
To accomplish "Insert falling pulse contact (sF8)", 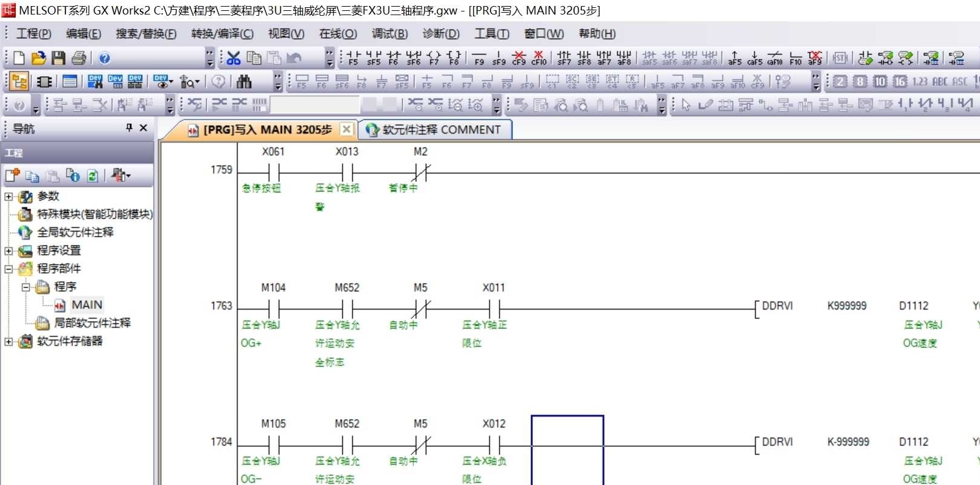I will pos(584,58).
